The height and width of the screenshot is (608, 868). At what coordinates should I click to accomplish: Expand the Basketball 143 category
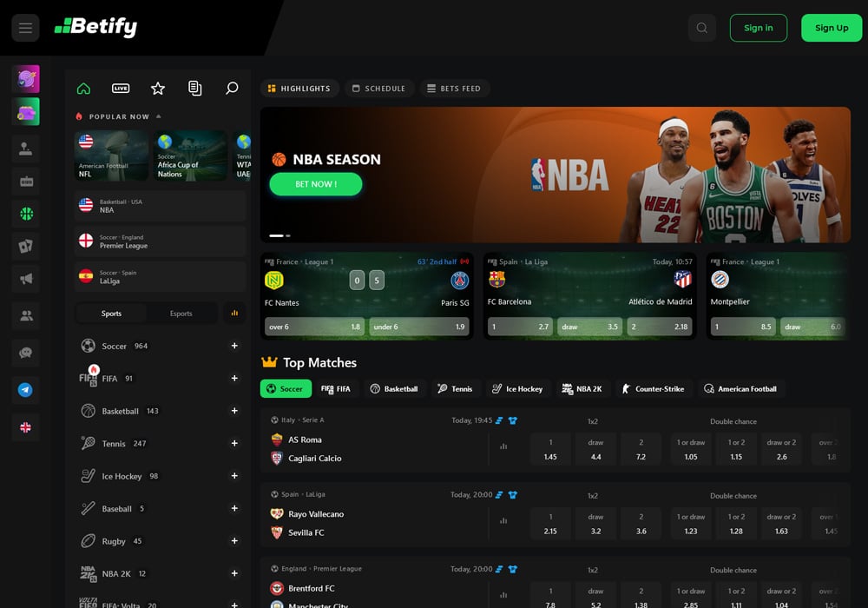(x=234, y=411)
